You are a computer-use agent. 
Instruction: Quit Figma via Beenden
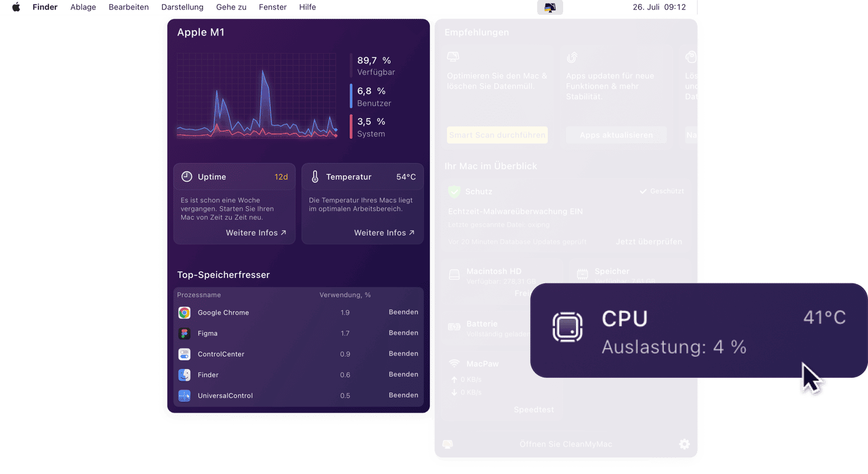[403, 333]
